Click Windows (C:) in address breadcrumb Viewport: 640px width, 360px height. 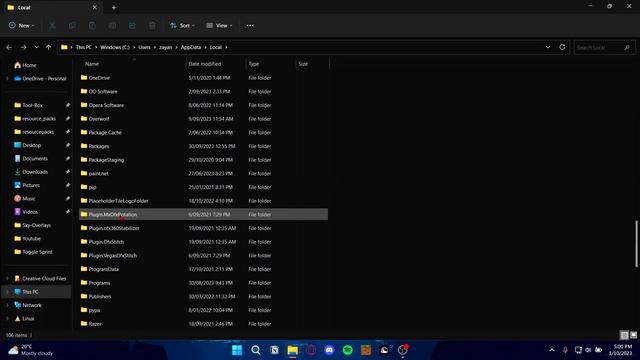click(115, 47)
